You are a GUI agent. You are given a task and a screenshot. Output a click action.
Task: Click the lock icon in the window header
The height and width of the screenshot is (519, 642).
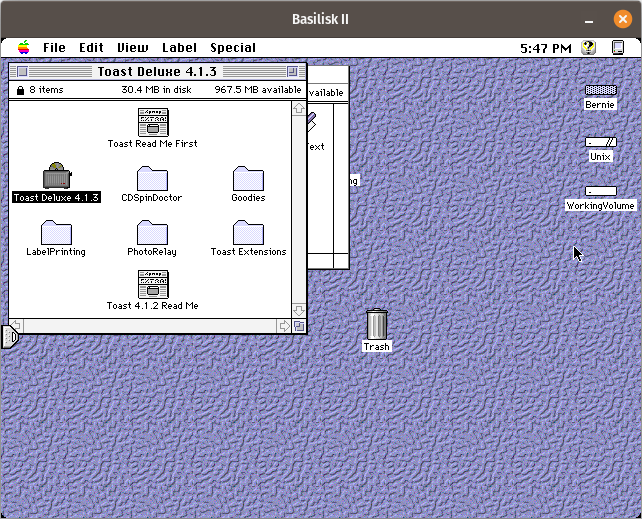point(20,90)
